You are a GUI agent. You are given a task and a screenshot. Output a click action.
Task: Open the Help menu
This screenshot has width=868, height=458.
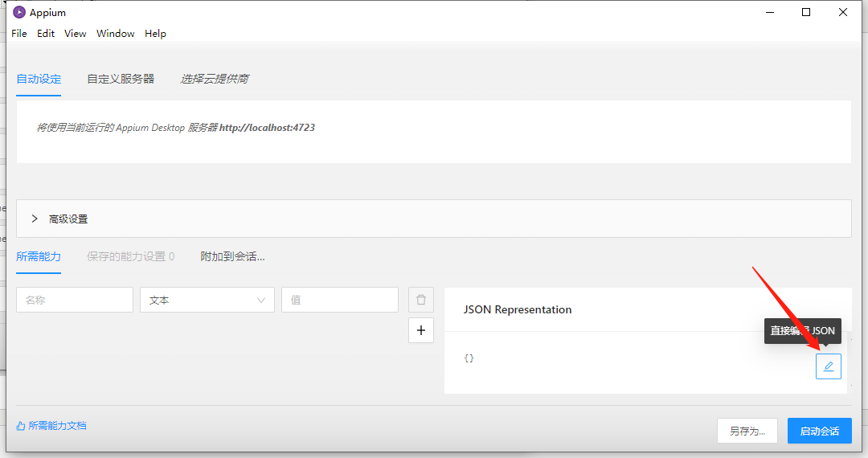(155, 33)
